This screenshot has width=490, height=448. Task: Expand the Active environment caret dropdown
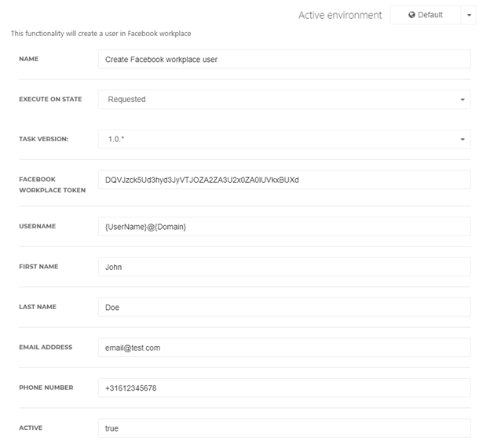click(x=469, y=15)
